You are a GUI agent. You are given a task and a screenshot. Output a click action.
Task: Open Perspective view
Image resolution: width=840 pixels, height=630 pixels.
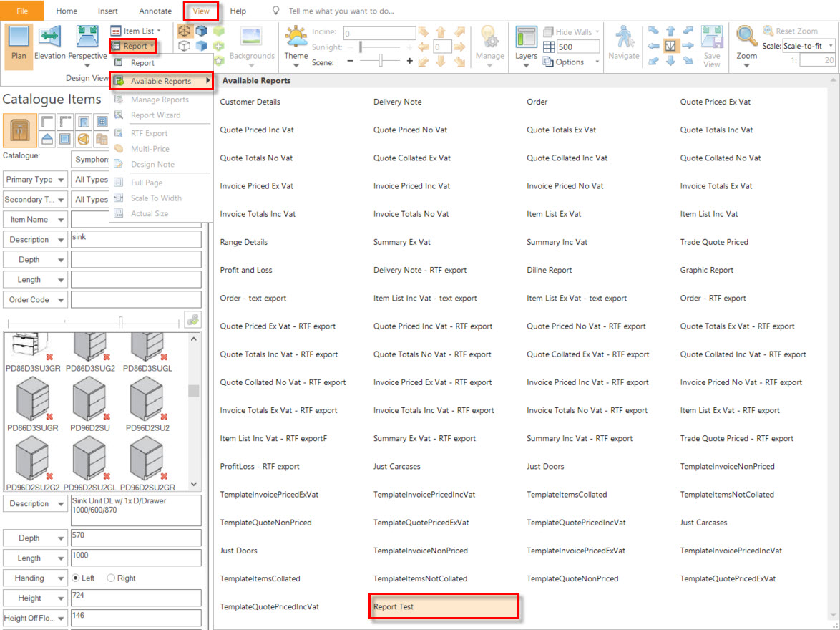(87, 47)
